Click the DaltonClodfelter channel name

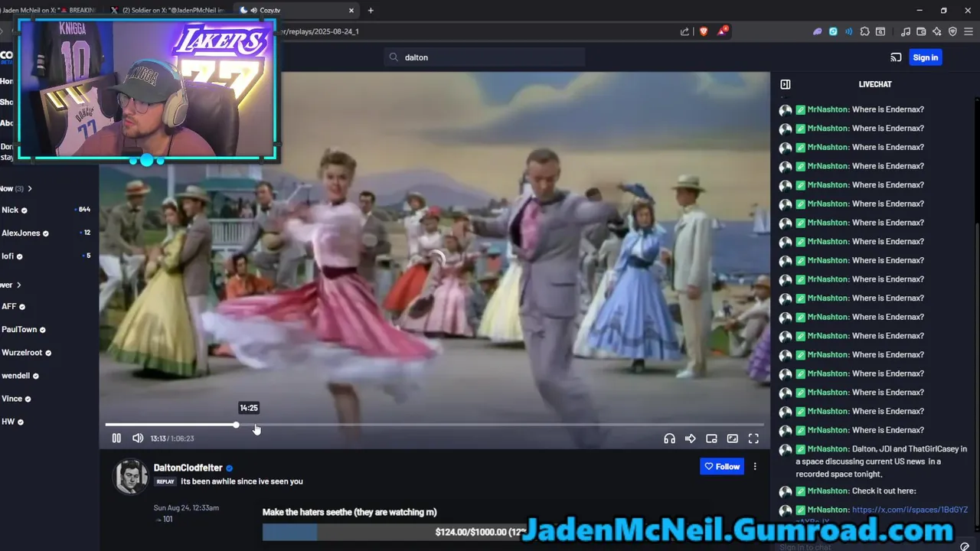[x=188, y=468]
